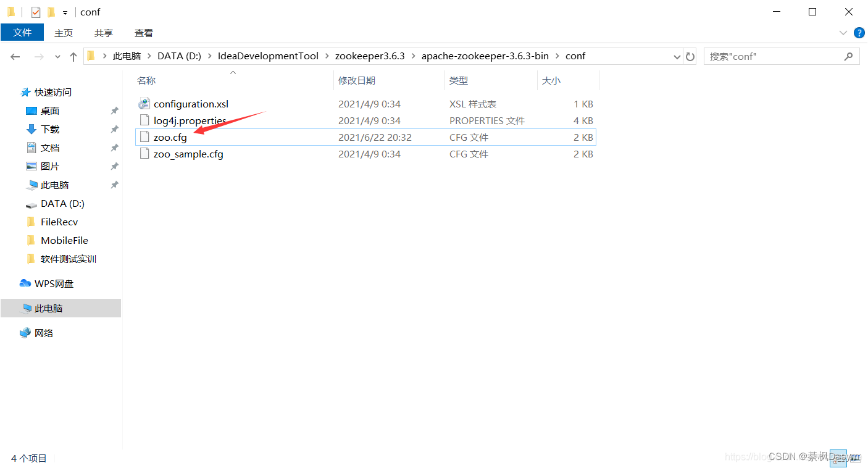Click IdeaDevelopmentTool breadcrumb
The width and height of the screenshot is (868, 468).
(x=268, y=56)
